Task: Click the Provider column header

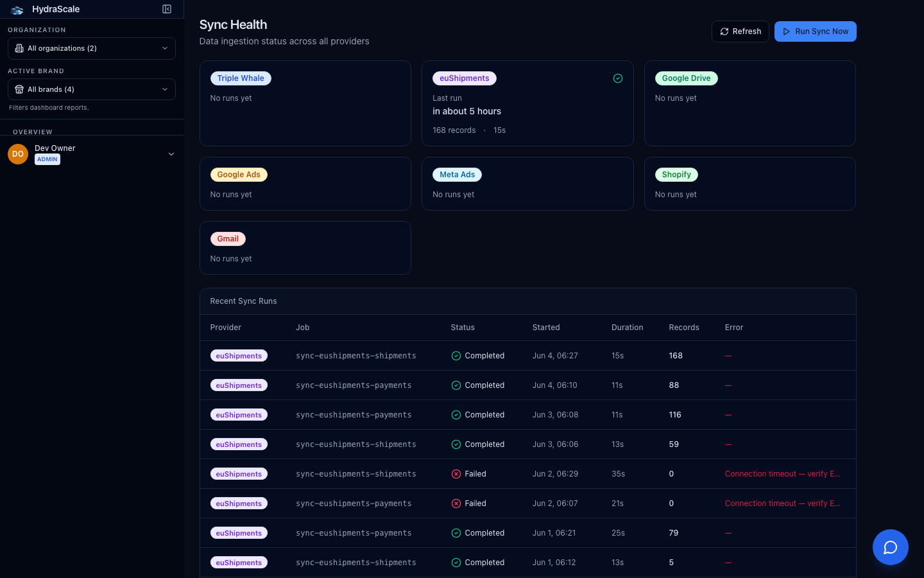Action: coord(226,328)
